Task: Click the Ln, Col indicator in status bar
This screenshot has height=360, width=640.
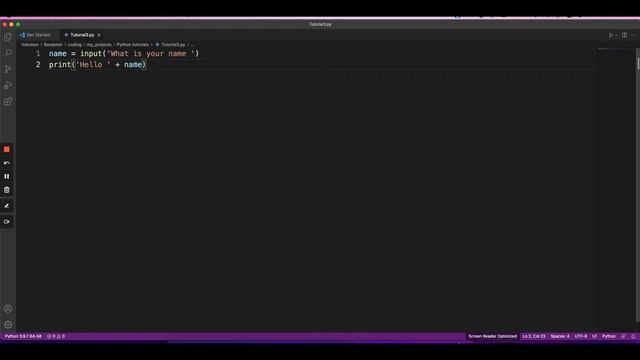Action: (x=533, y=336)
